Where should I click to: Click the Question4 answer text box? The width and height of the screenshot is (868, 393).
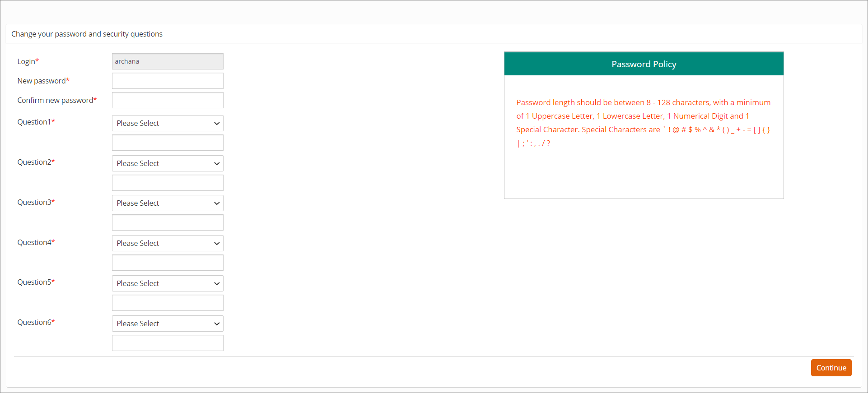168,263
